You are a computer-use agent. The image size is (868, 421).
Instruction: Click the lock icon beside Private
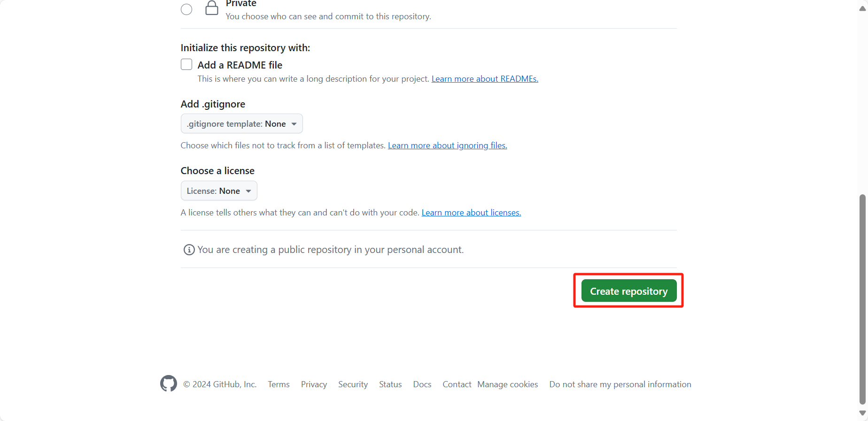coord(212,8)
